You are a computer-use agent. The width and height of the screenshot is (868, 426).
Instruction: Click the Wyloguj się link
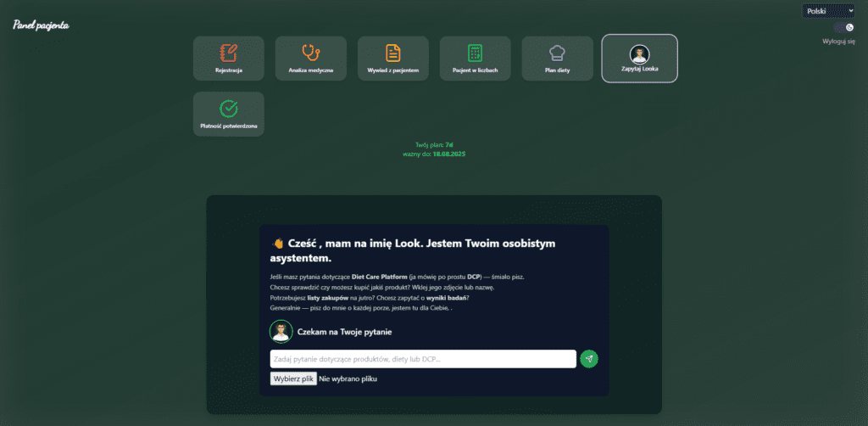click(838, 42)
